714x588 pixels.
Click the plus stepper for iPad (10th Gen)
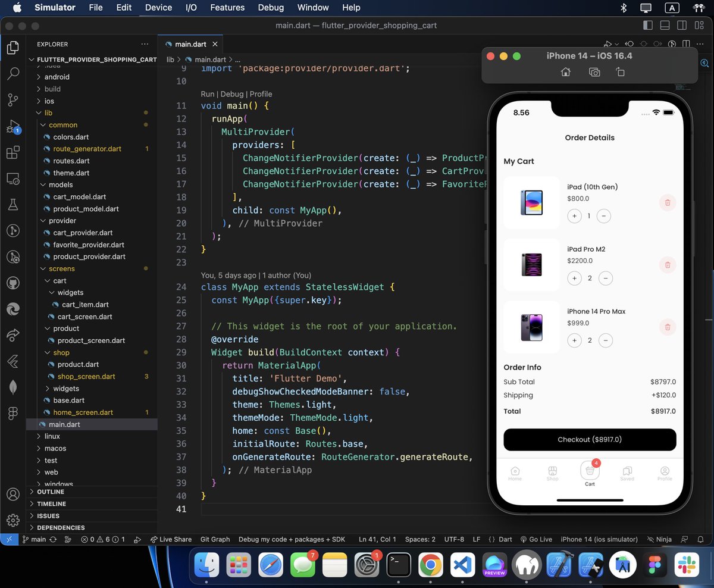click(574, 216)
